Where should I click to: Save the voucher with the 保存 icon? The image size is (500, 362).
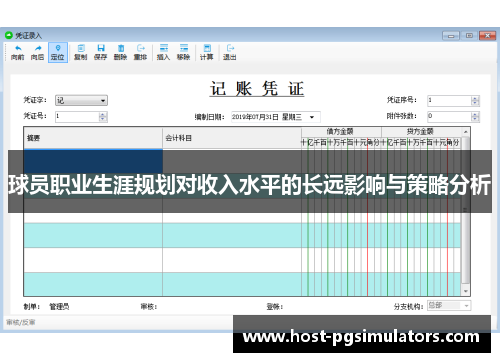[101, 48]
